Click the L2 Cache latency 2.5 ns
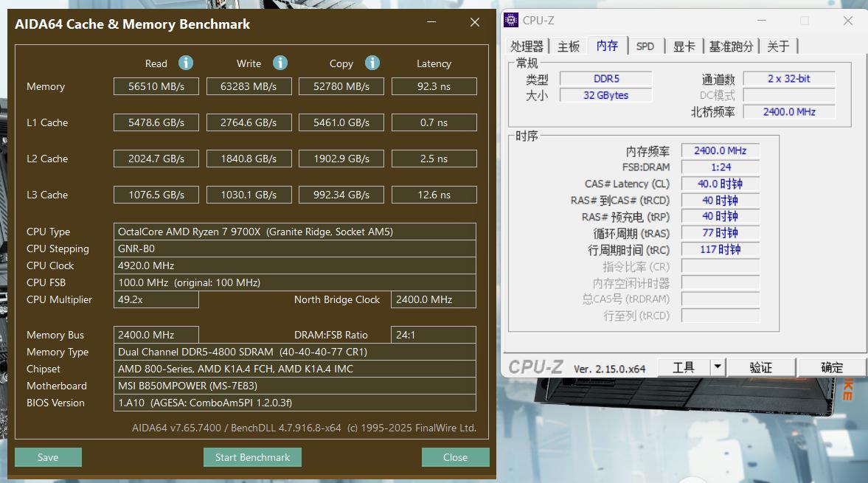This screenshot has height=483, width=868. point(434,159)
